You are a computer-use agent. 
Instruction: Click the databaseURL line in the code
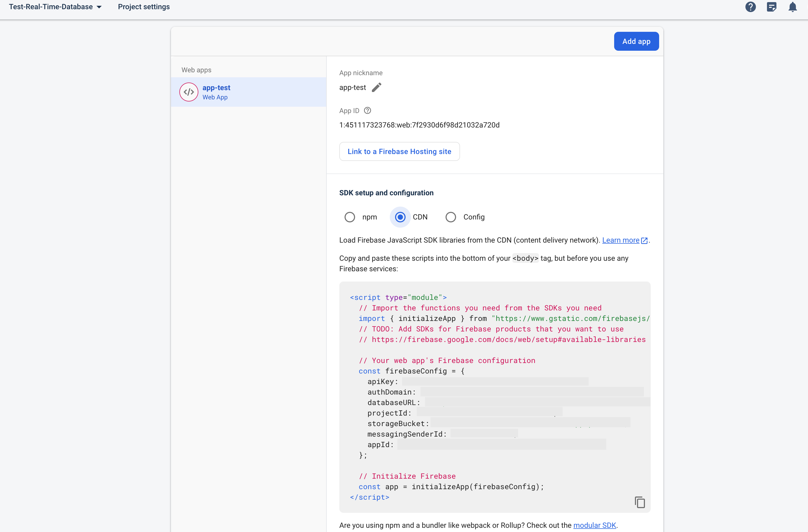(x=509, y=402)
